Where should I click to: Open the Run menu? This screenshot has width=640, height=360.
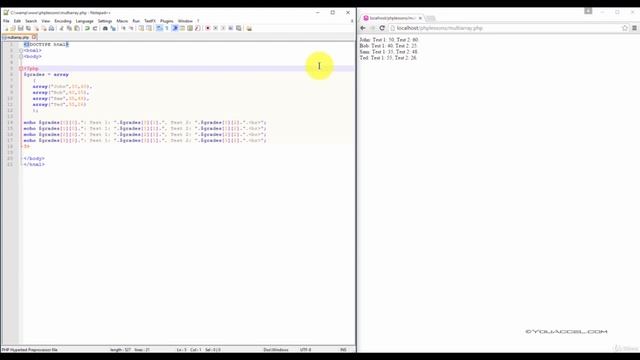click(x=136, y=21)
